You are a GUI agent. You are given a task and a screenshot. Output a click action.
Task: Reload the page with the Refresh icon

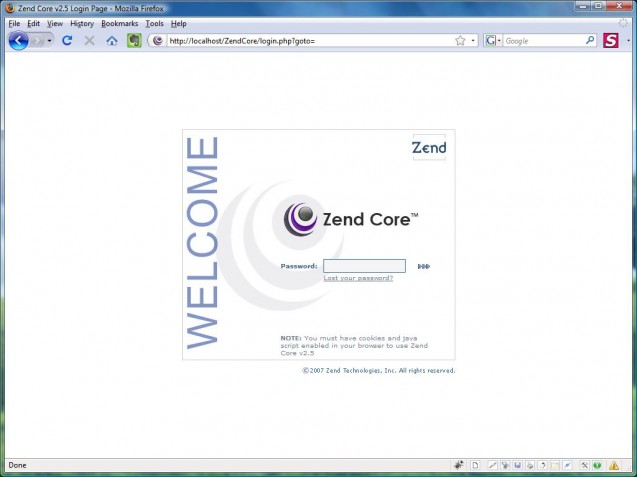[x=67, y=40]
